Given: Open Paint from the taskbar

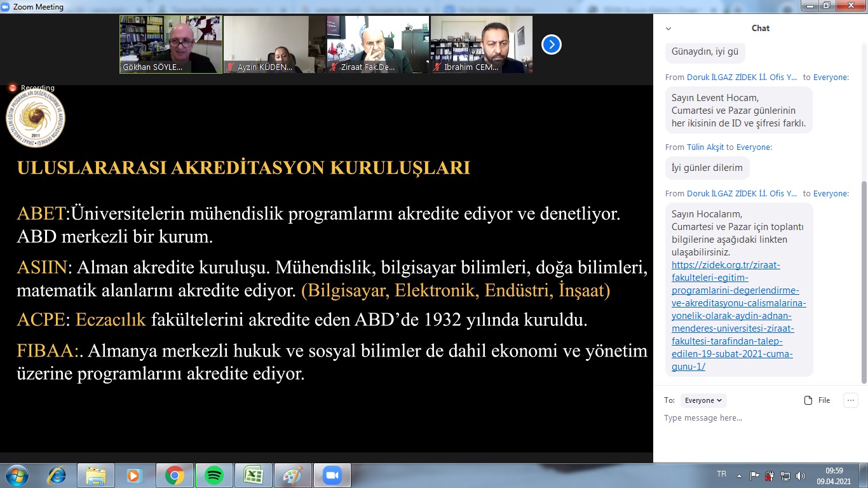Looking at the screenshot, I should coord(292,475).
